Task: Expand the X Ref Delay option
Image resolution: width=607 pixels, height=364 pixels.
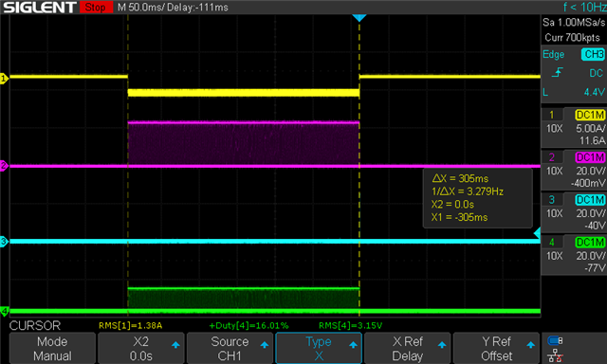Action: 407,349
